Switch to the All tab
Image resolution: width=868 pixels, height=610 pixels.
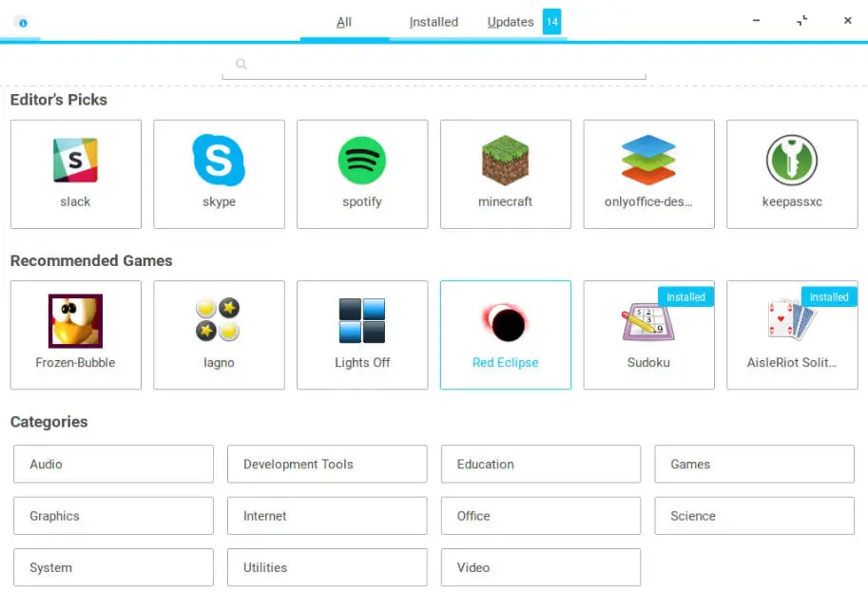coord(344,22)
